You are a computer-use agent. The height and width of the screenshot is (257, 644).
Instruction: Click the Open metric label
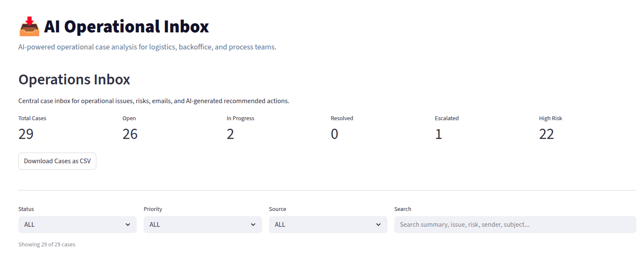click(x=129, y=118)
